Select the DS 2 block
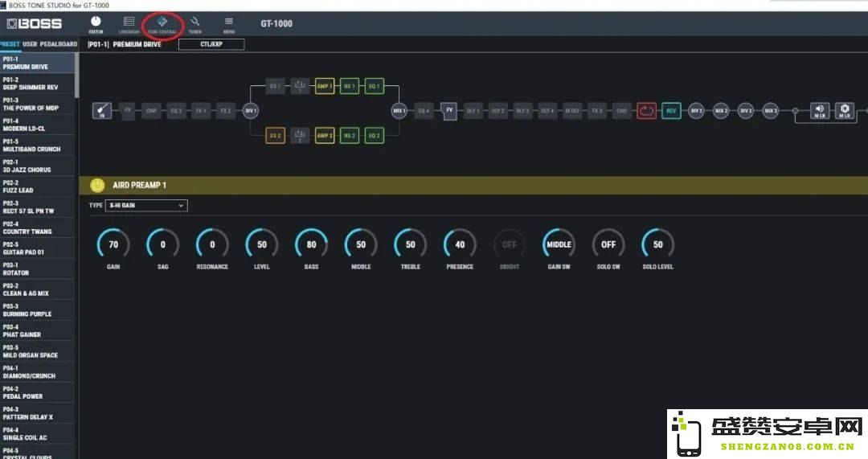This screenshot has width=868, height=459. [x=275, y=135]
